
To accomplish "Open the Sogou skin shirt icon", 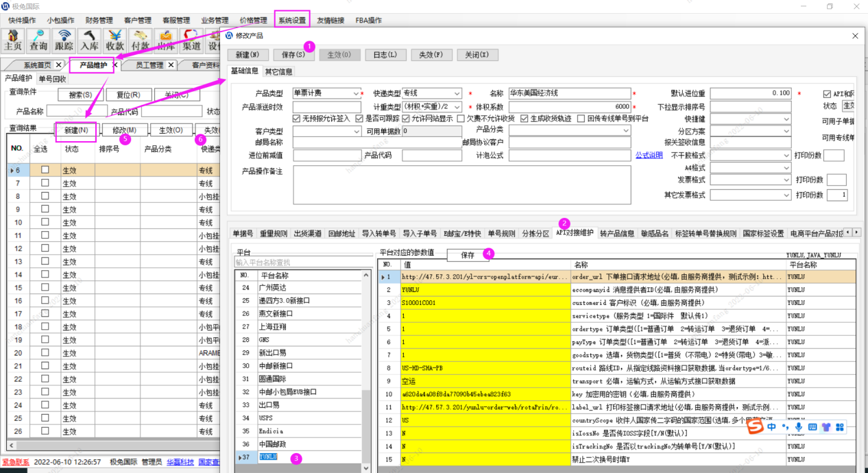I will pos(826,427).
